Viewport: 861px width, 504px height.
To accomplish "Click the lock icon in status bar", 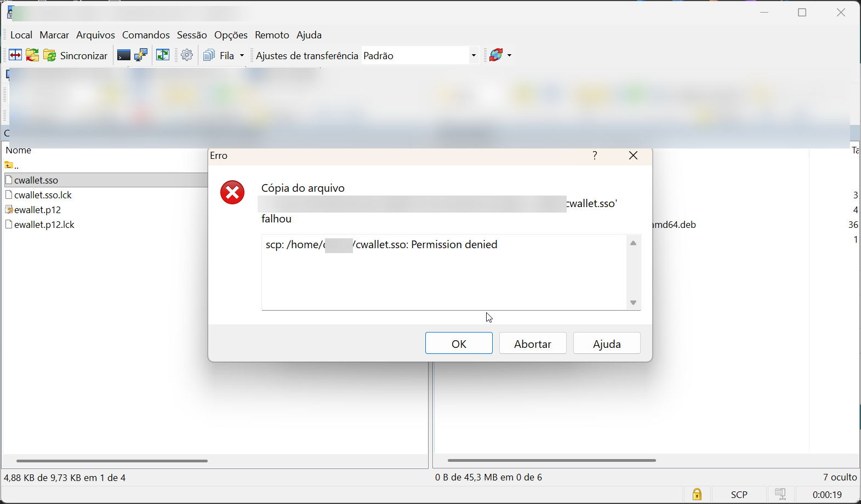I will pos(697,495).
